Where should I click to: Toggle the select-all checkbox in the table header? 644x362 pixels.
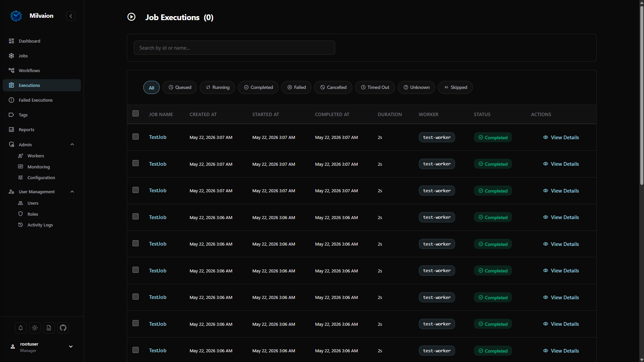tap(136, 113)
